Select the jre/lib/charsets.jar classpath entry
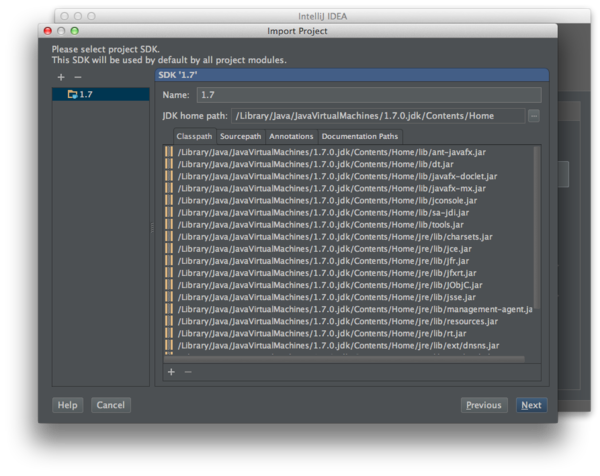 (335, 236)
